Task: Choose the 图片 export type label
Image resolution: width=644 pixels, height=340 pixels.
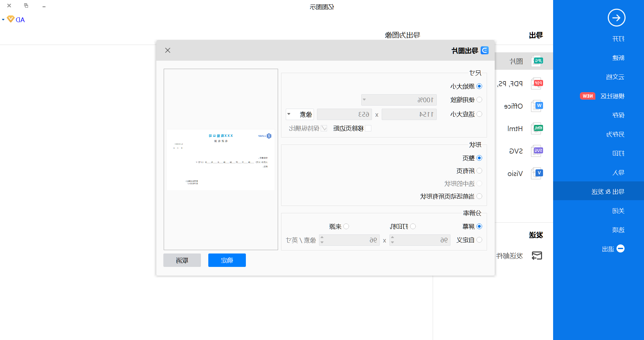Action: [x=516, y=61]
